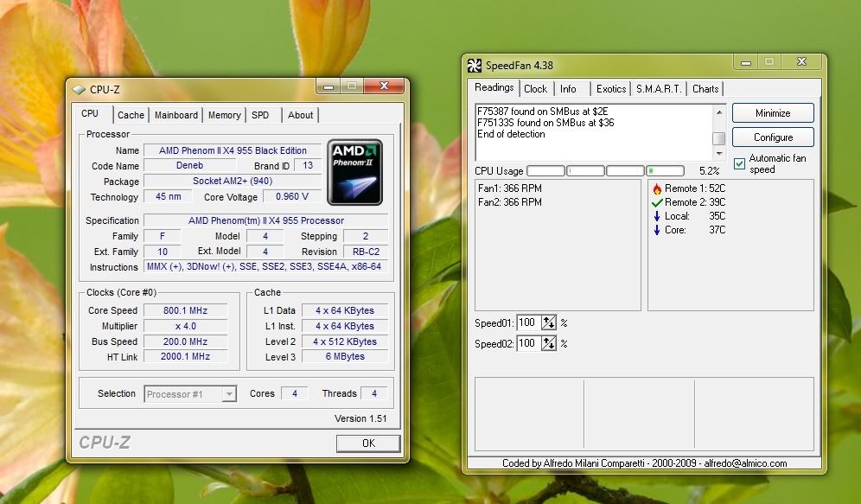
Task: Click the Level 3 6 MBytes cache value
Action: point(345,357)
